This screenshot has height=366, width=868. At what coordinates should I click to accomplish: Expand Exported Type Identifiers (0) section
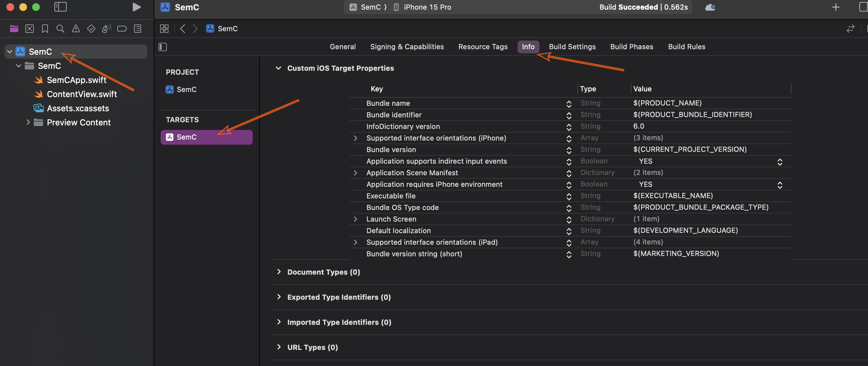point(279,297)
